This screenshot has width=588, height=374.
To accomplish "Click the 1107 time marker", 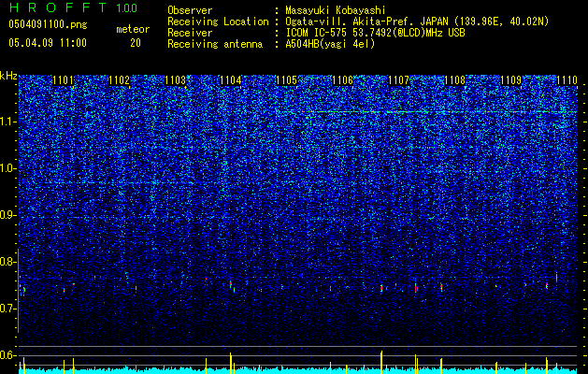I will point(398,80).
